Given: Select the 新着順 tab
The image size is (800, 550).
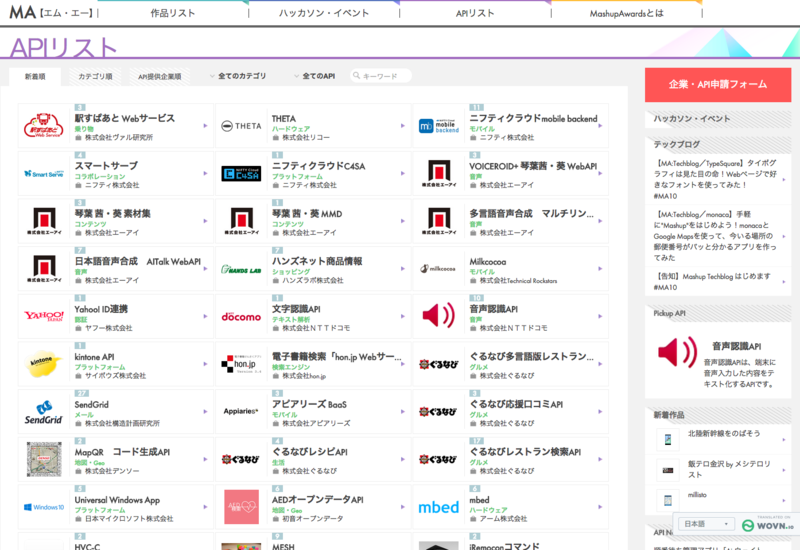Looking at the screenshot, I should point(35,77).
